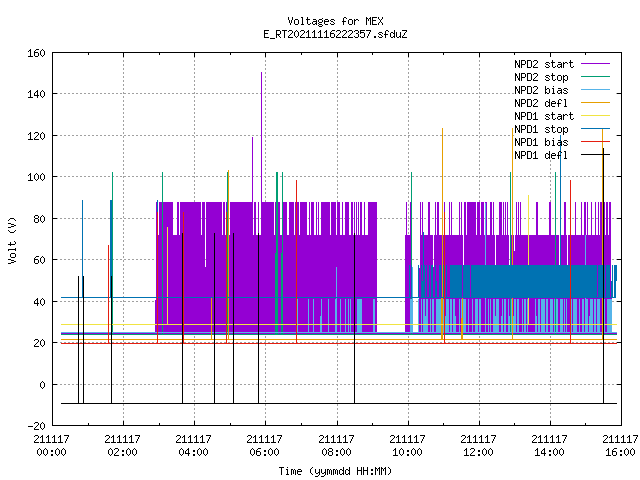Image resolution: width=640 pixels, height=480 pixels.
Task: Click the y-axis tick value -20
Action: 36,426
